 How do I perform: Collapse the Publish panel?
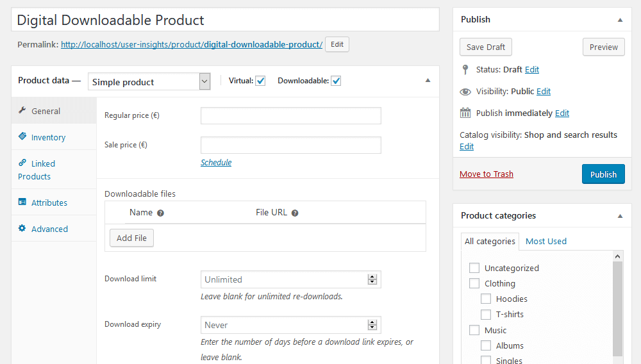pos(620,20)
